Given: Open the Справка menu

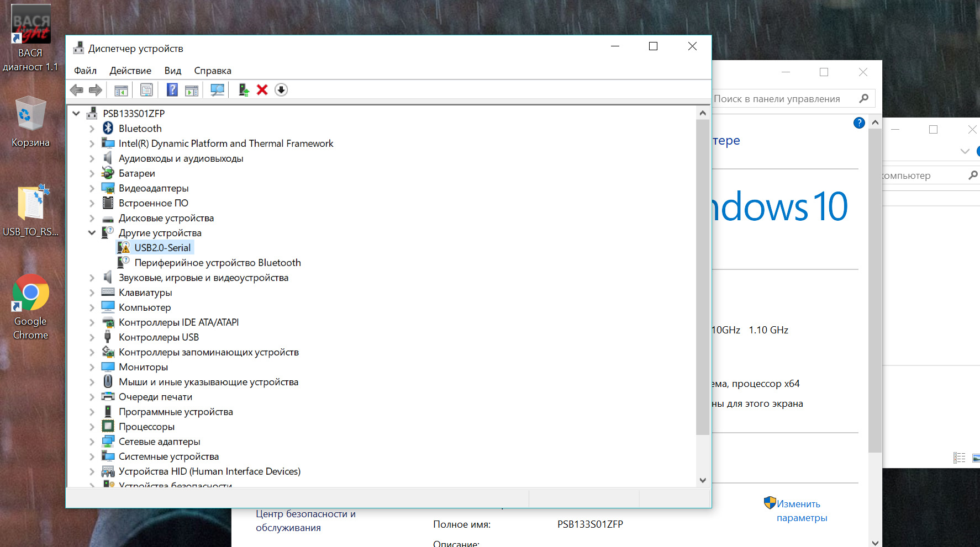Looking at the screenshot, I should tap(213, 71).
